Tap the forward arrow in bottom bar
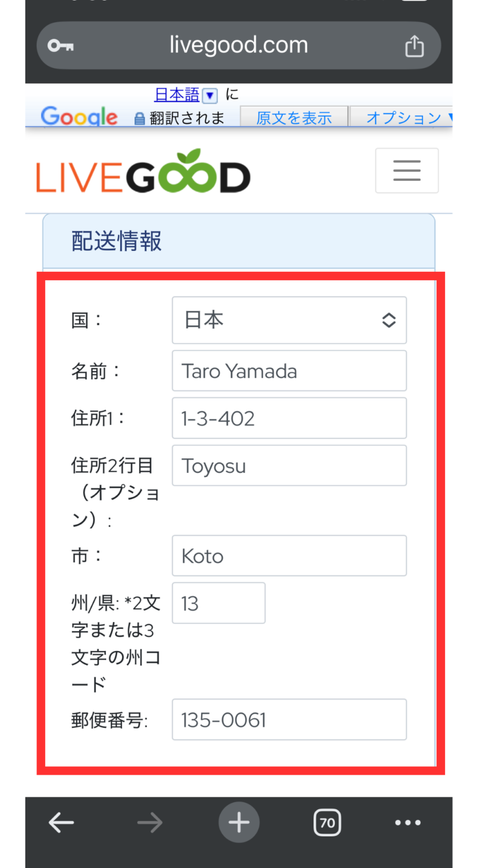The image size is (488, 868). point(150,822)
